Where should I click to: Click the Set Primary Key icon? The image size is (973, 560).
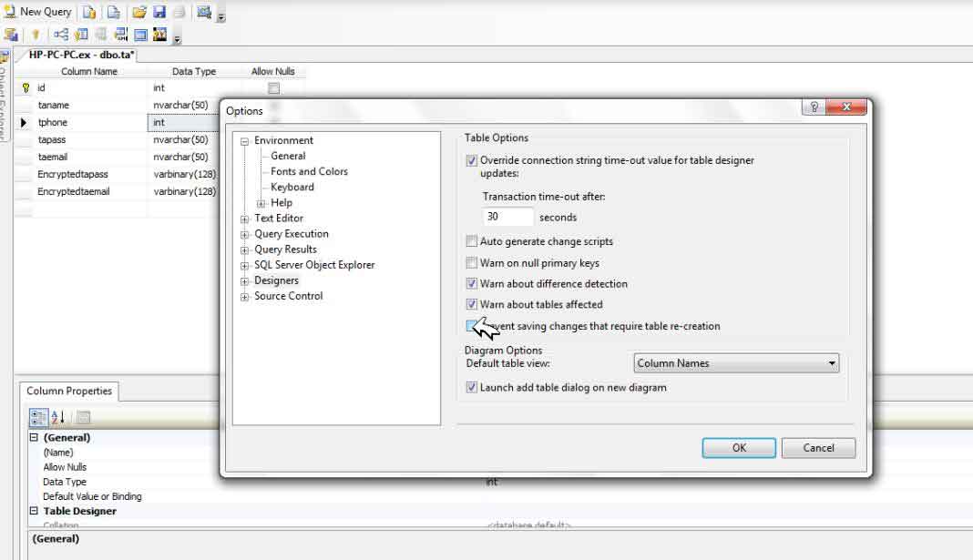point(36,36)
